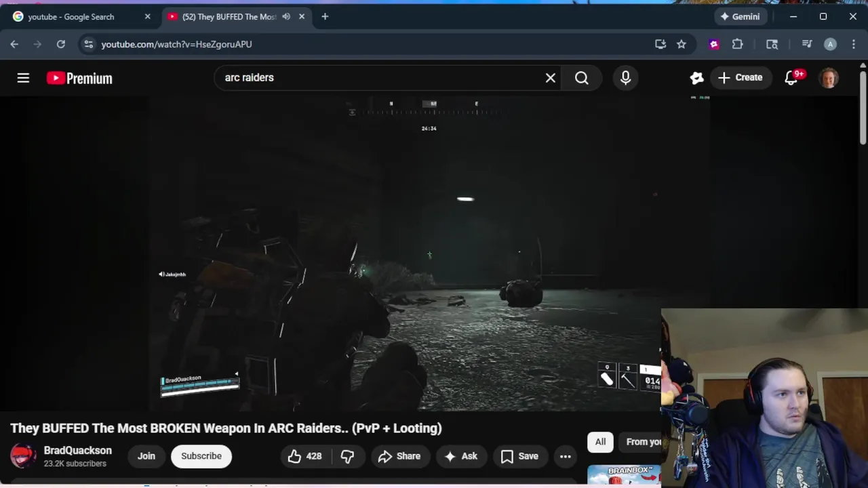Bookmark this page with star

(682, 44)
